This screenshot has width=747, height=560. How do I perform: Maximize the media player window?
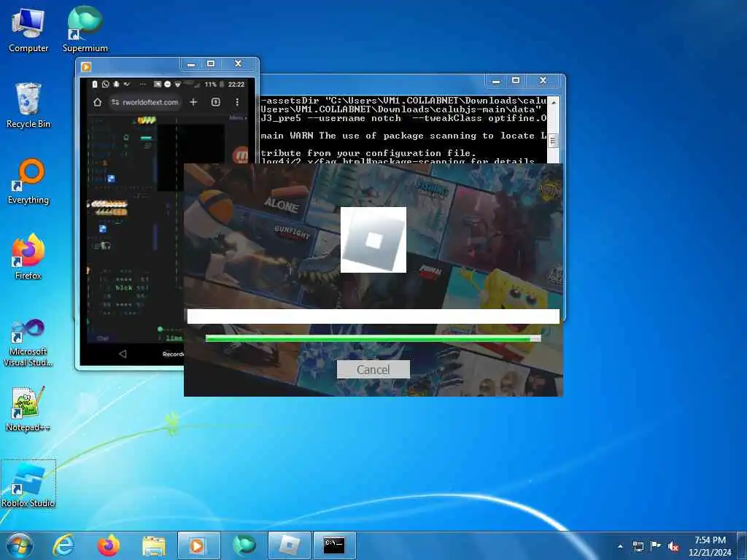tap(211, 64)
